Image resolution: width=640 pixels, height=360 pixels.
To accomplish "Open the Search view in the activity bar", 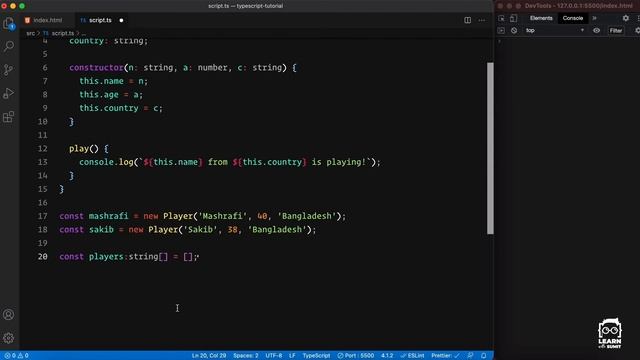I will tap(9, 46).
